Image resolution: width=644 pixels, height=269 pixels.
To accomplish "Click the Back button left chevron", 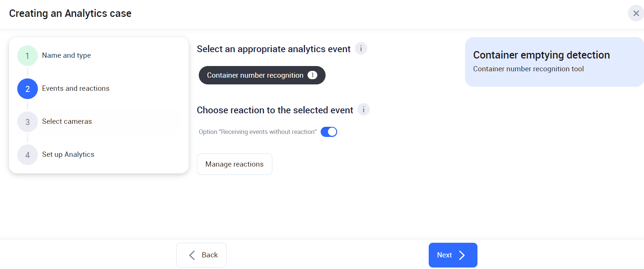I will pyautogui.click(x=192, y=255).
